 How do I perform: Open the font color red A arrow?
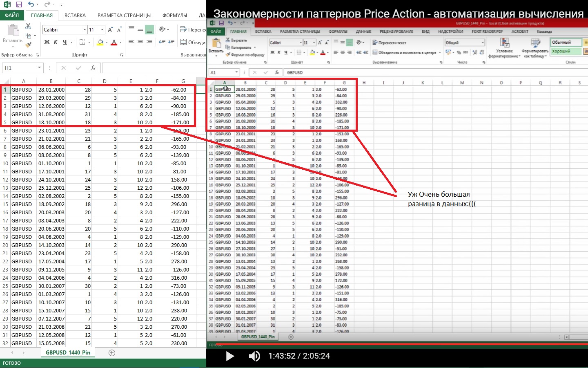tap(120, 42)
